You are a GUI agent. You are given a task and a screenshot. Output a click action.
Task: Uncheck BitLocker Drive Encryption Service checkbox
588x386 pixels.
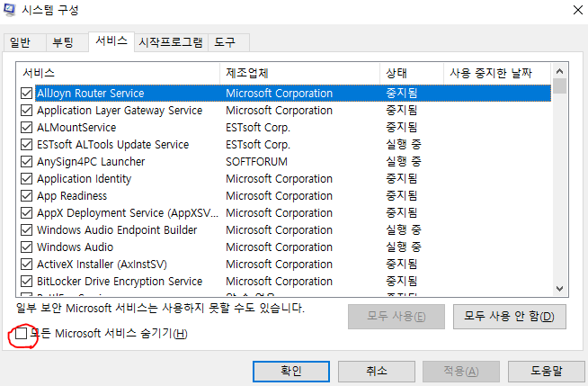[x=26, y=282]
